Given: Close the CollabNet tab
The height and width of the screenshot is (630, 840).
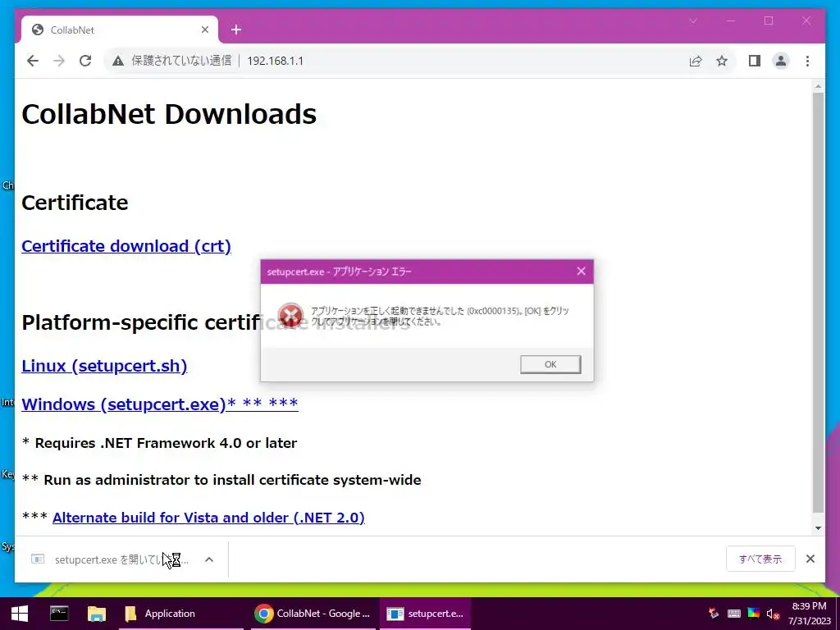Looking at the screenshot, I should click(204, 30).
